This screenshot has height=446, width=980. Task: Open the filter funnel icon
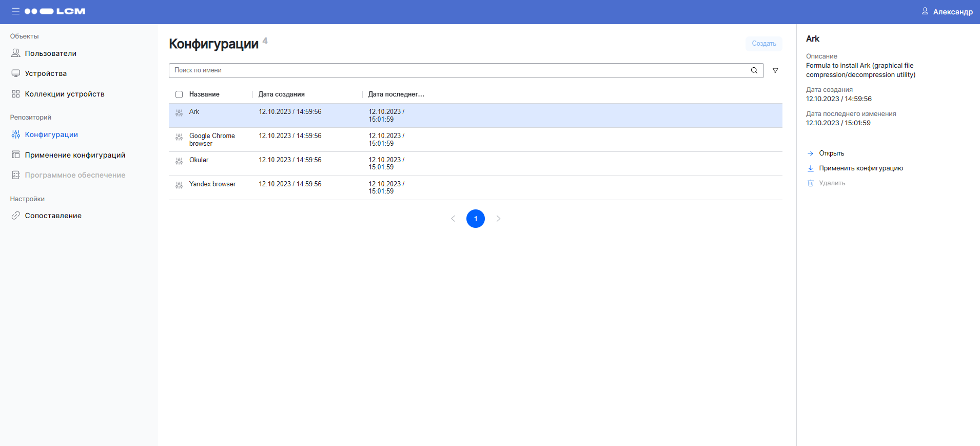pos(775,70)
